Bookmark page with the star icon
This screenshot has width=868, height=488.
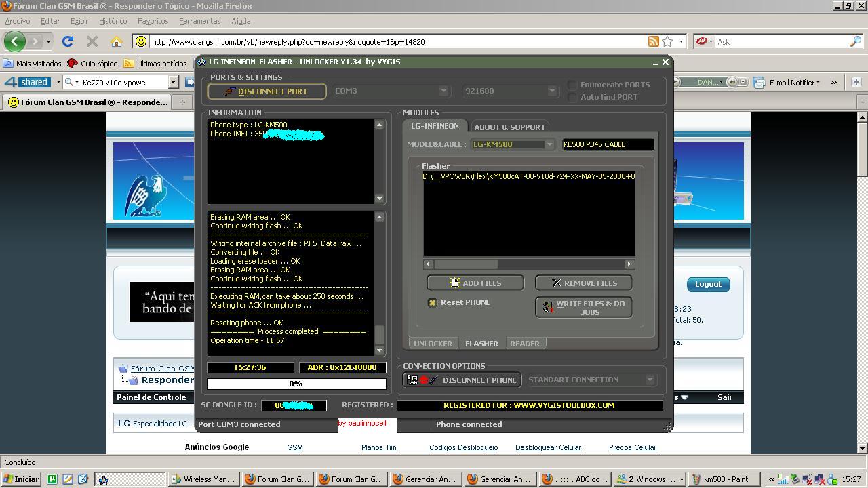click(667, 41)
